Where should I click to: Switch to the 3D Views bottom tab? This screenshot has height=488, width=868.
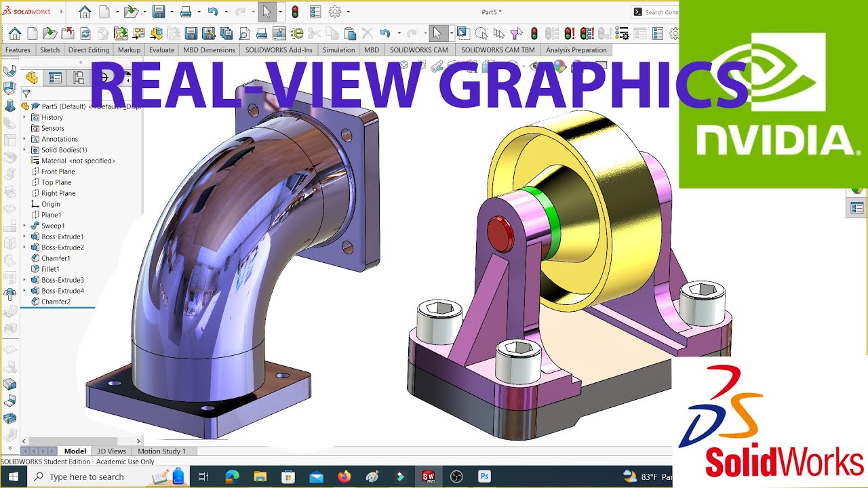[x=111, y=451]
